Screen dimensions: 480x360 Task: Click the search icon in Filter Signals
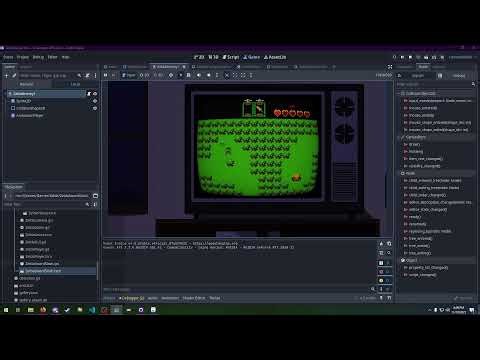(473, 84)
